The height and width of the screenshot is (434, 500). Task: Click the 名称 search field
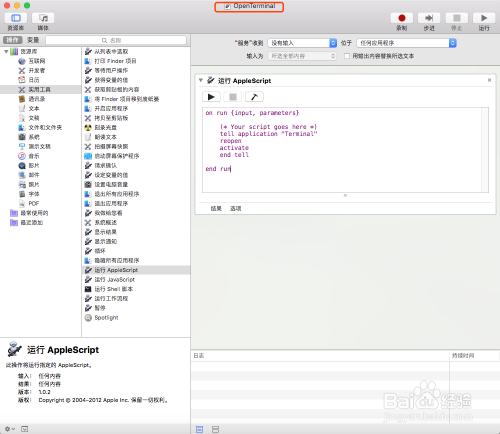point(116,40)
